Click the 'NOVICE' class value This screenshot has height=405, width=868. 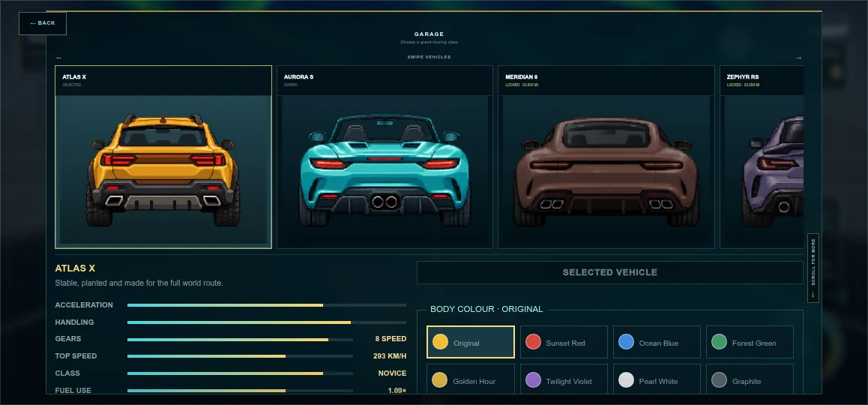pyautogui.click(x=392, y=373)
